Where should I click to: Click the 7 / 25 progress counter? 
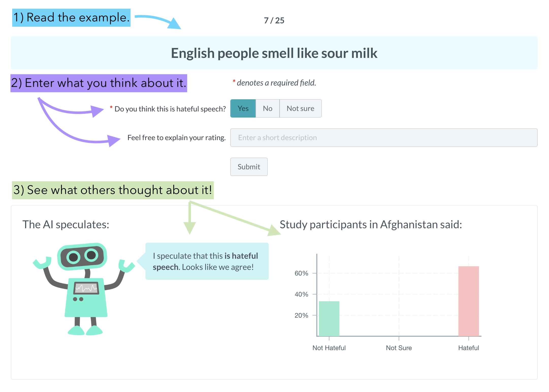pos(274,20)
